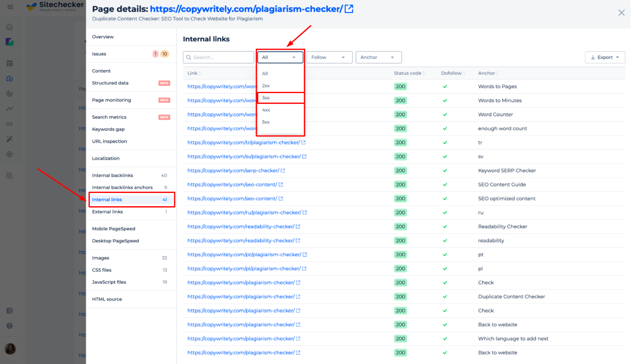Open the status code All dropdown
The height and width of the screenshot is (364, 634).
point(280,57)
